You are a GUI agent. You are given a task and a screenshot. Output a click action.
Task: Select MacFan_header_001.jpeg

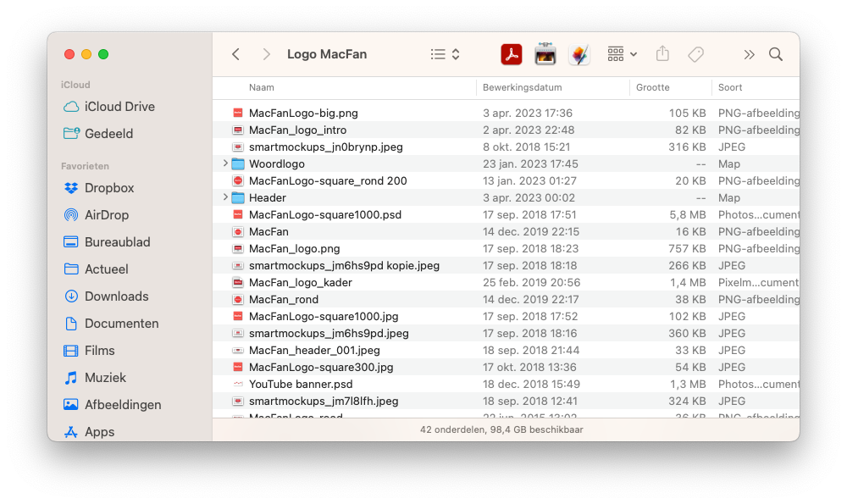[507, 350]
